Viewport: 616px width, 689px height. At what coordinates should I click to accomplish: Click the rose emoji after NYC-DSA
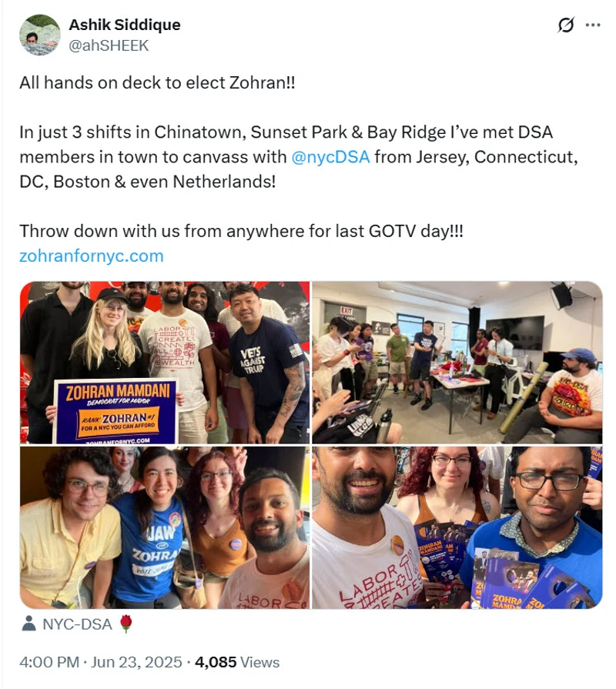[x=126, y=624]
